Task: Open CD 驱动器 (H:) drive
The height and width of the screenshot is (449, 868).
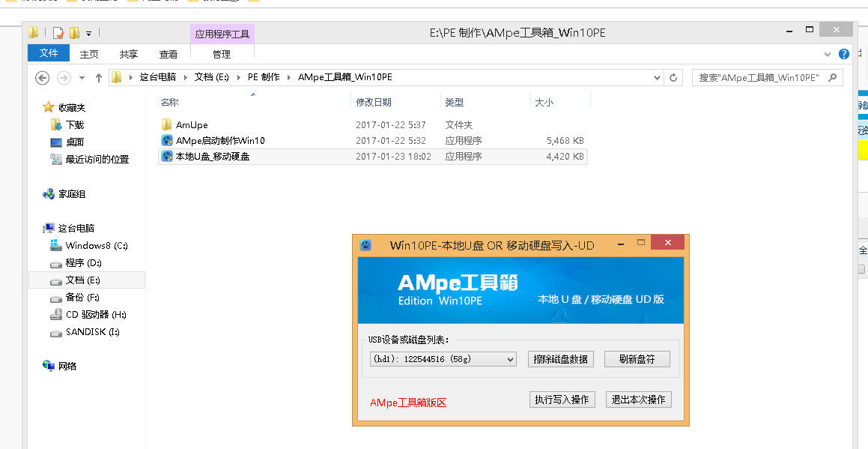Action: point(96,314)
